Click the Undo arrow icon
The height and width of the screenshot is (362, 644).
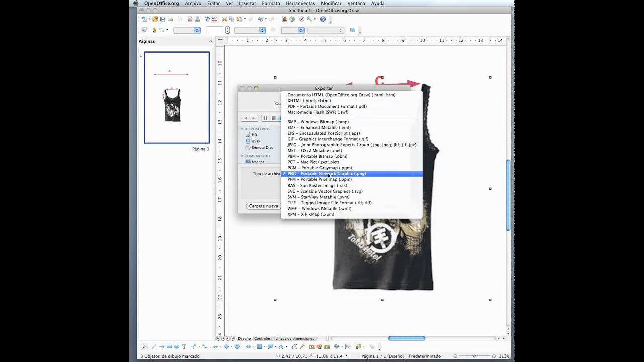(260, 19)
